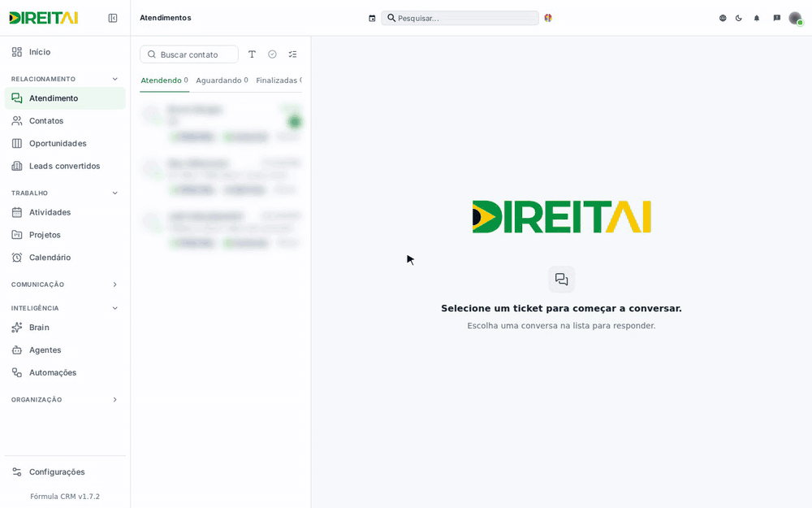Image resolution: width=812 pixels, height=508 pixels.
Task: Toggle dark mode with moon icon
Action: pyautogui.click(x=738, y=18)
